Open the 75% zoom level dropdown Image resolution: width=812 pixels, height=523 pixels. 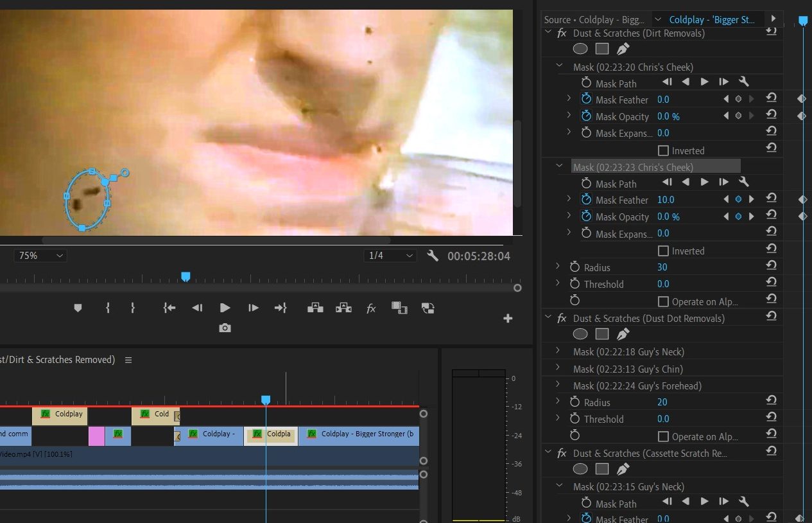click(41, 256)
